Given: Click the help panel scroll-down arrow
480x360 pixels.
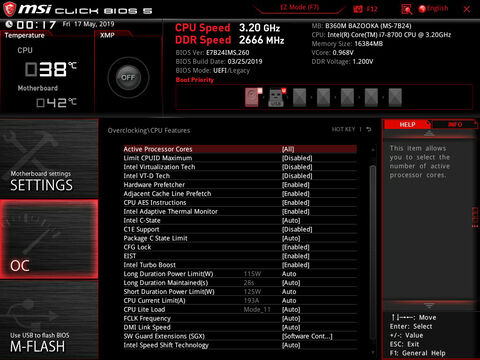Looking at the screenshot, I should (429, 305).
